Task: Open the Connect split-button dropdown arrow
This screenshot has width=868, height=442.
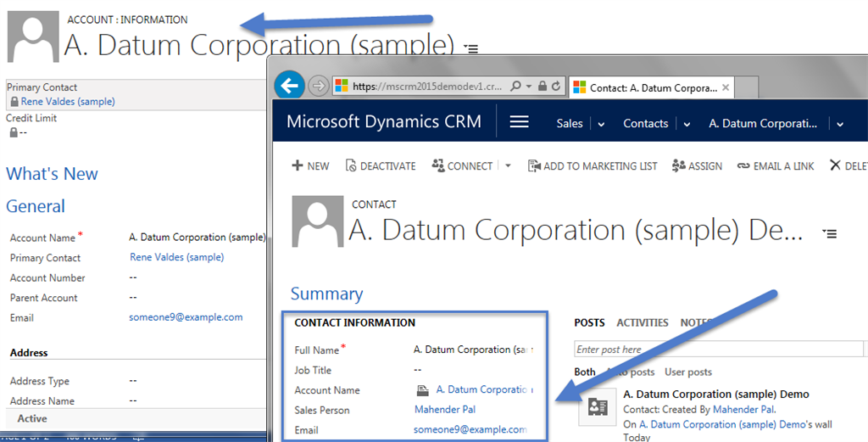Action: pyautogui.click(x=508, y=166)
